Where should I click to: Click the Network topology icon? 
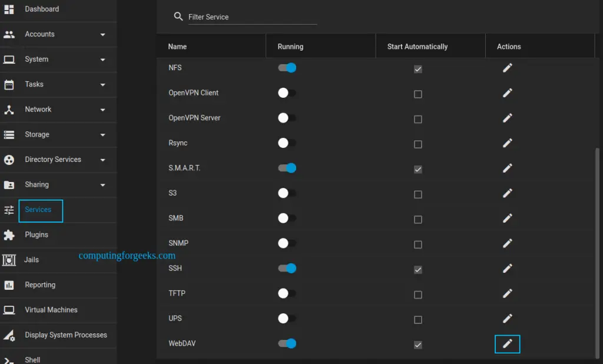point(9,110)
